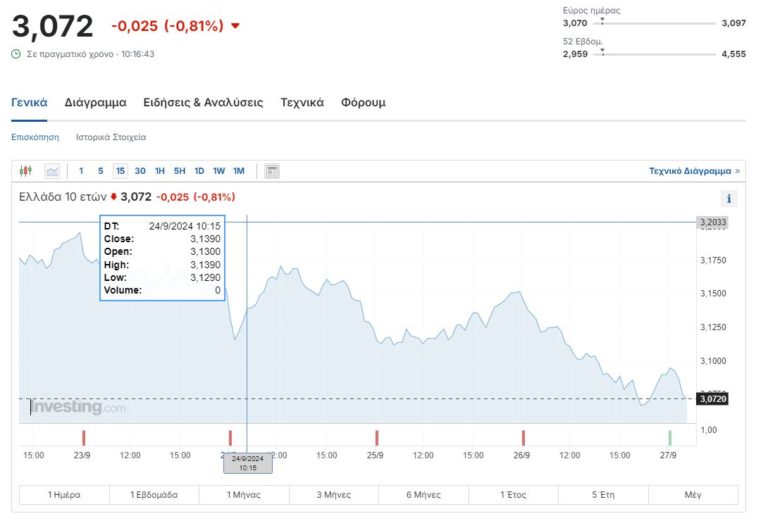
Task: Select the area chart type icon
Action: coord(52,171)
